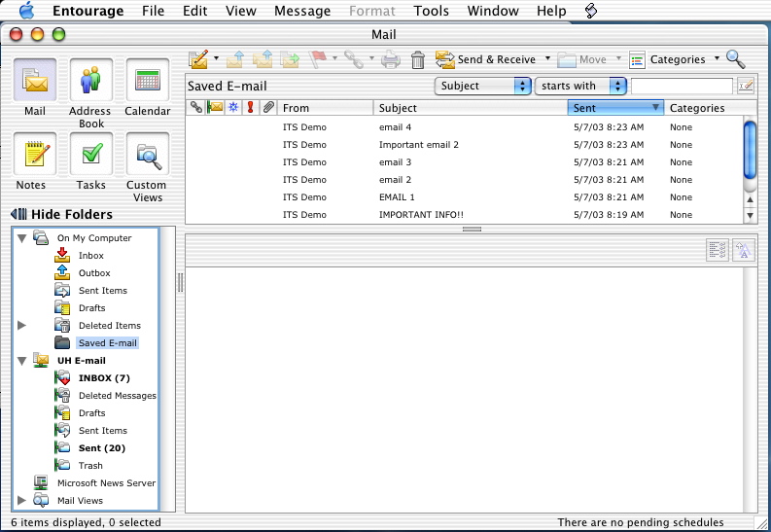Click the message list scroll down arrow
The height and width of the screenshot is (532, 771).
(750, 215)
